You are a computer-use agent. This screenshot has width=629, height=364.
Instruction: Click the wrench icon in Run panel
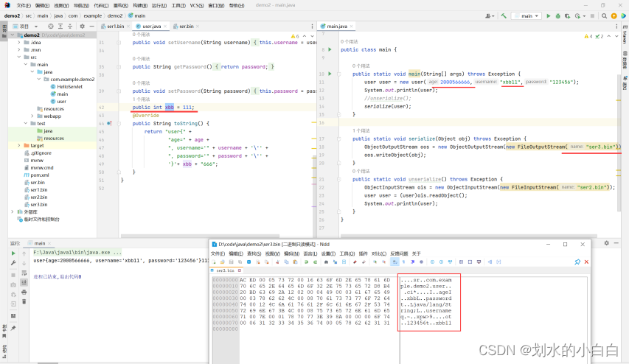click(x=13, y=263)
